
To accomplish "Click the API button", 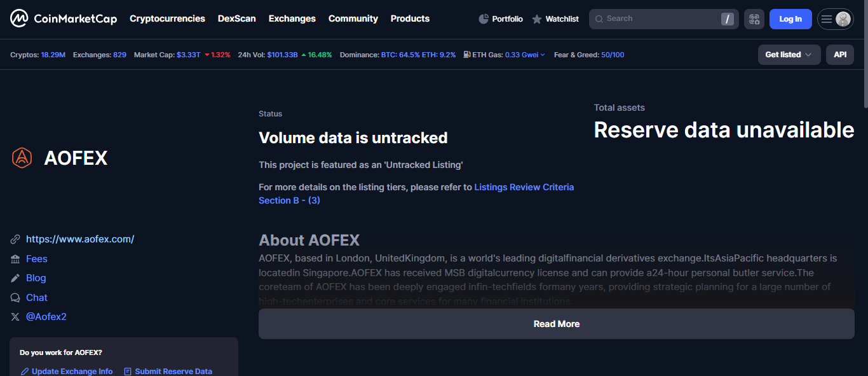I will tap(840, 55).
